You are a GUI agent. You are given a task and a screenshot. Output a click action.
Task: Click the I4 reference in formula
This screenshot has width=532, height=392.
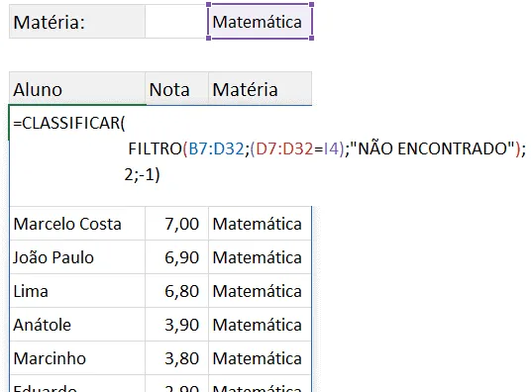pyautogui.click(x=332, y=148)
